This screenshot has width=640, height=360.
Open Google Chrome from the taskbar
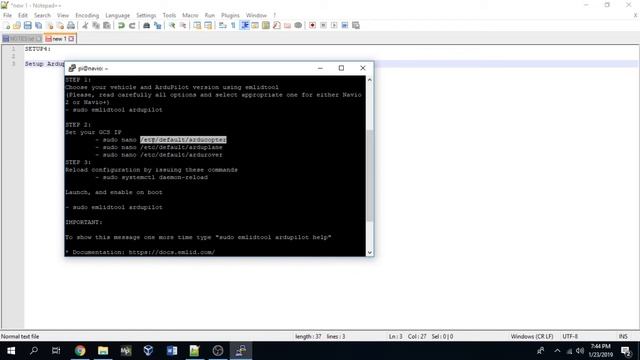coord(80,351)
